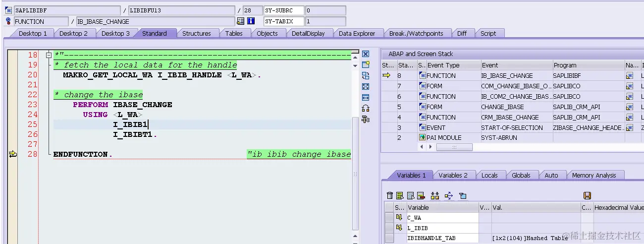The width and height of the screenshot is (644, 244).
Task: Click the navigation icon in the IB_IBASE_CHANGE stack row
Action: [x=630, y=75]
